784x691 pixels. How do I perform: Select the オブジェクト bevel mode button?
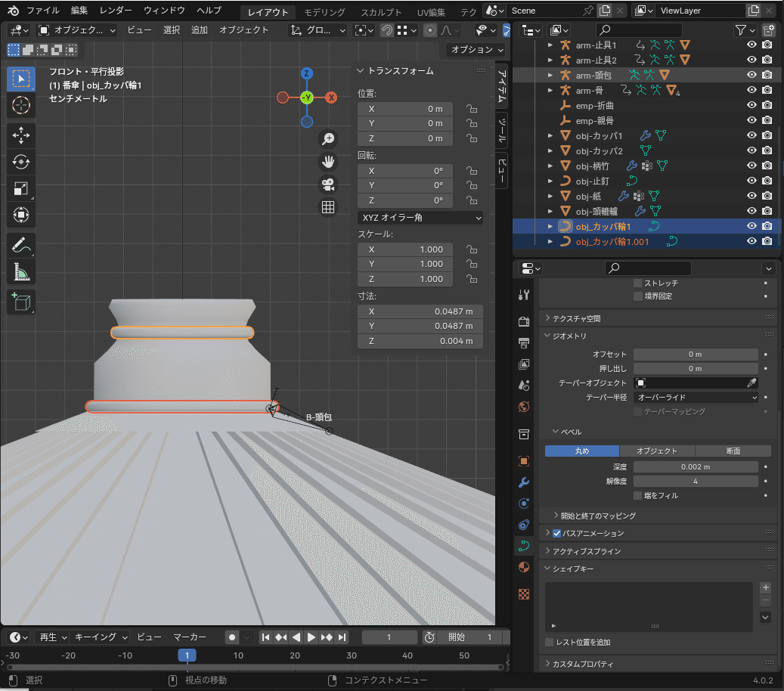click(657, 451)
